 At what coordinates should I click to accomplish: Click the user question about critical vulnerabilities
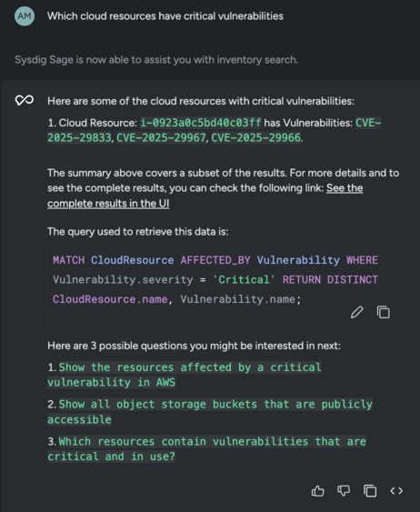click(165, 16)
